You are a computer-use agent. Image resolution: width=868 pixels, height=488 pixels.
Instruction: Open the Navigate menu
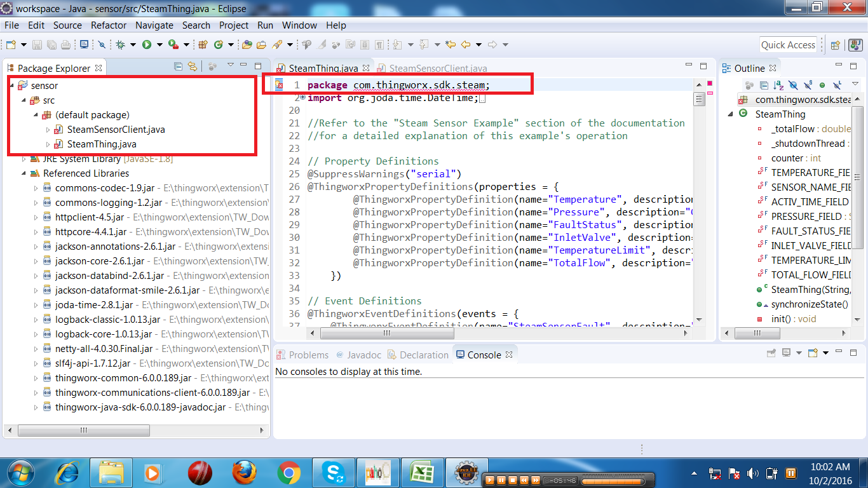tap(154, 25)
